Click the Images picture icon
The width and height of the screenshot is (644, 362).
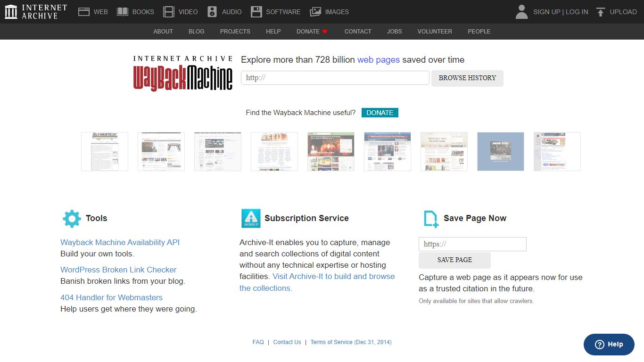(315, 12)
